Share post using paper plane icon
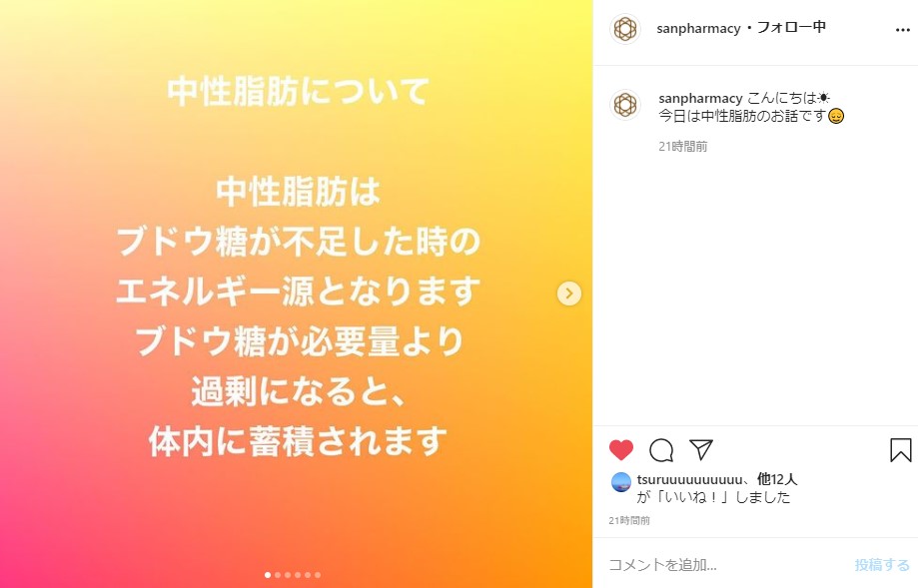This screenshot has height=588, width=918. [701, 449]
